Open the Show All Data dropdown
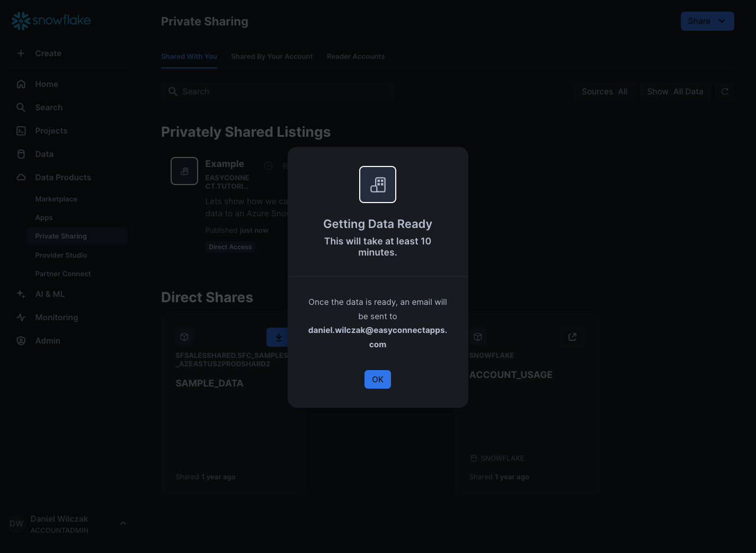The image size is (756, 553). click(x=674, y=92)
